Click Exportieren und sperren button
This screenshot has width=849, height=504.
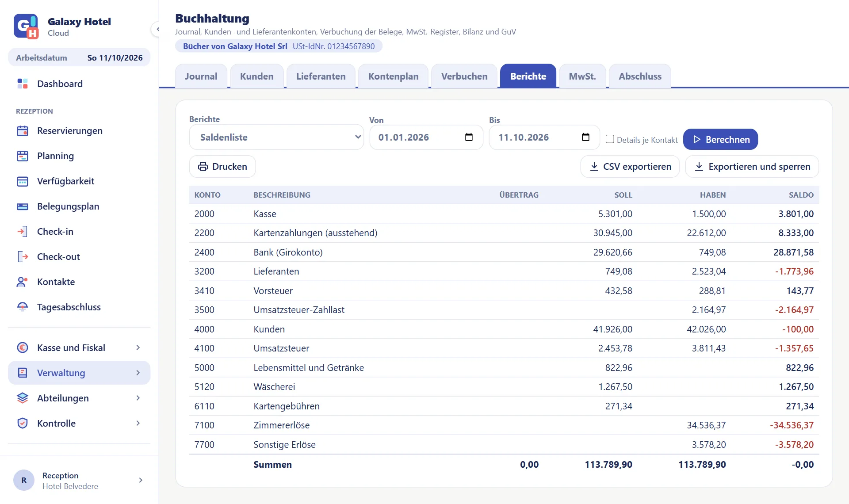752,166
